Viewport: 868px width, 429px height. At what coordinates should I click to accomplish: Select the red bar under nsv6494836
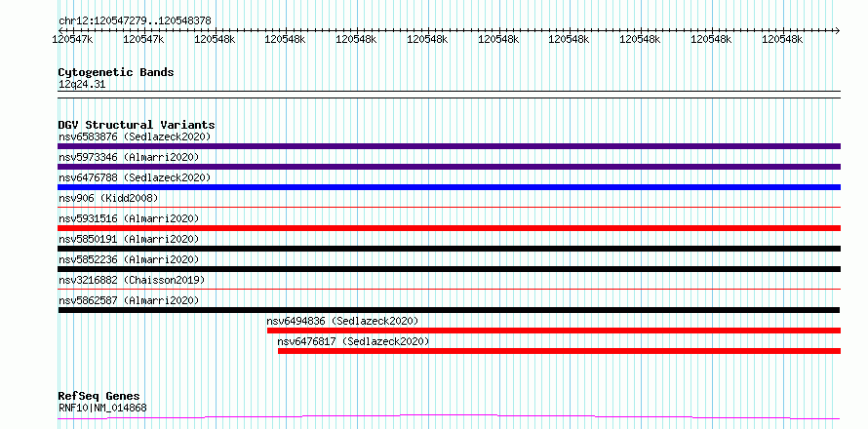coord(554,331)
